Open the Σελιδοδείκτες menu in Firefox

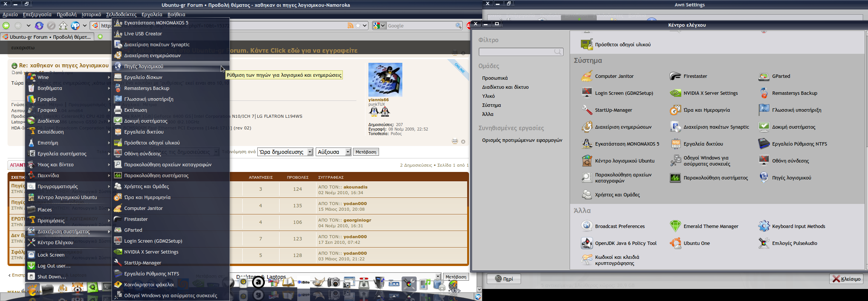pos(121,15)
